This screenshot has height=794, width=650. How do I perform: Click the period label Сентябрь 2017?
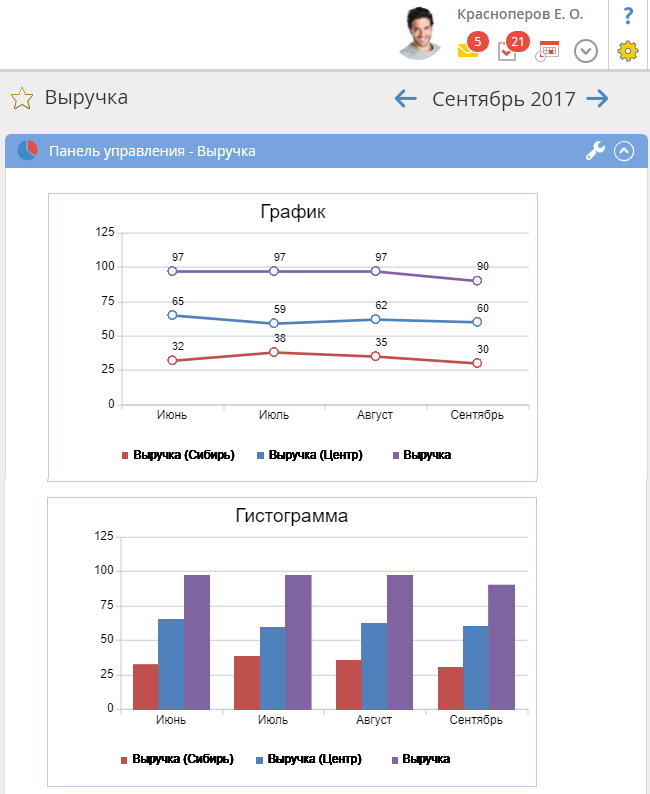point(504,99)
